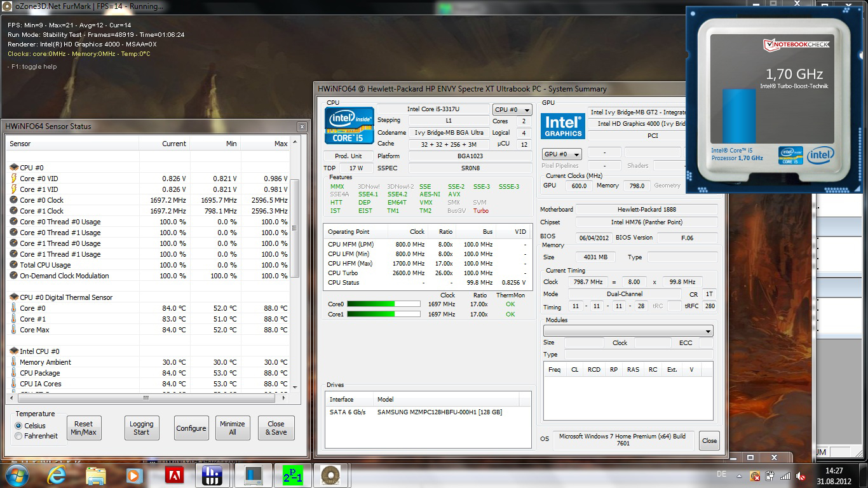Select Fahrenheit temperature unit

coord(19,436)
